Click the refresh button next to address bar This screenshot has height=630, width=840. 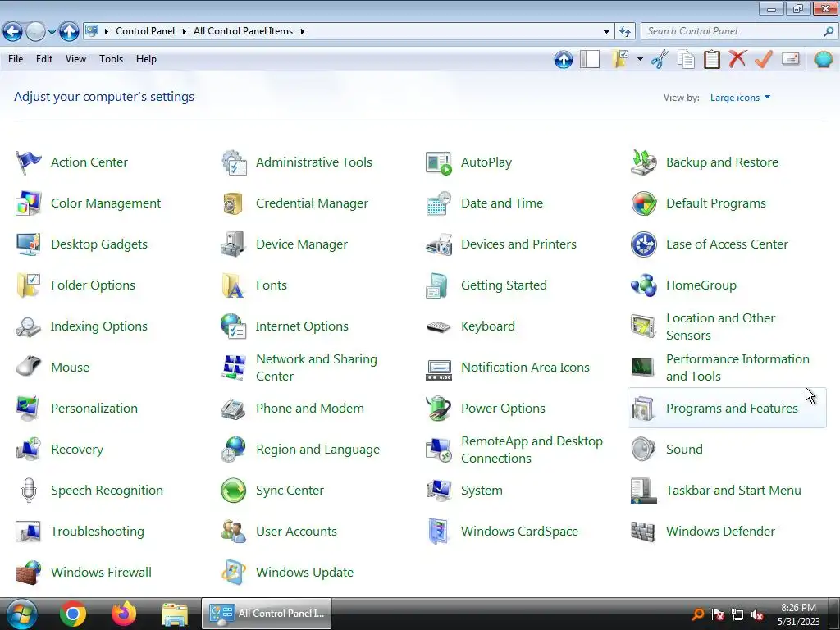(624, 32)
